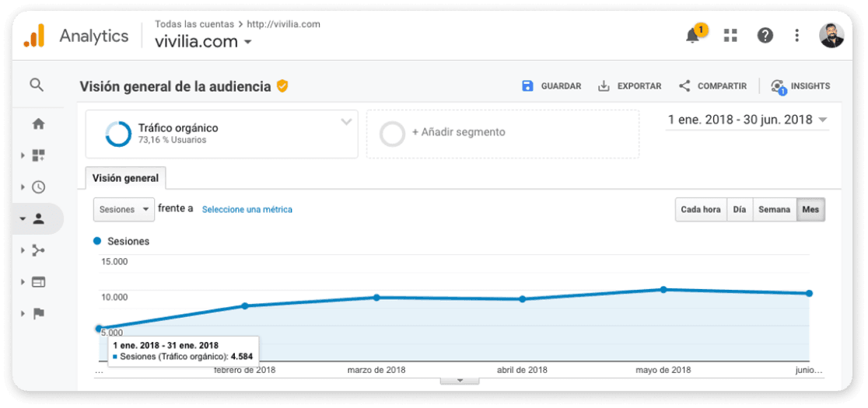Screen dimensions: 868x408
Task: Open the Google apps grid icon
Action: click(x=730, y=36)
